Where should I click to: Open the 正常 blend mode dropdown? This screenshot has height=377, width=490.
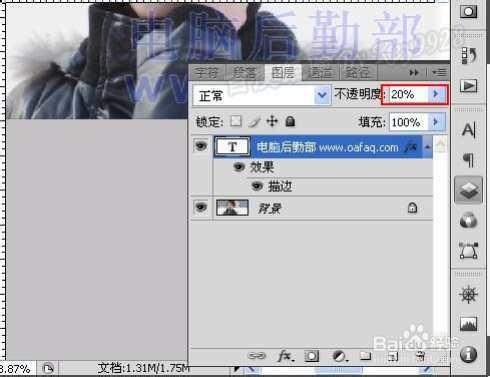point(262,95)
